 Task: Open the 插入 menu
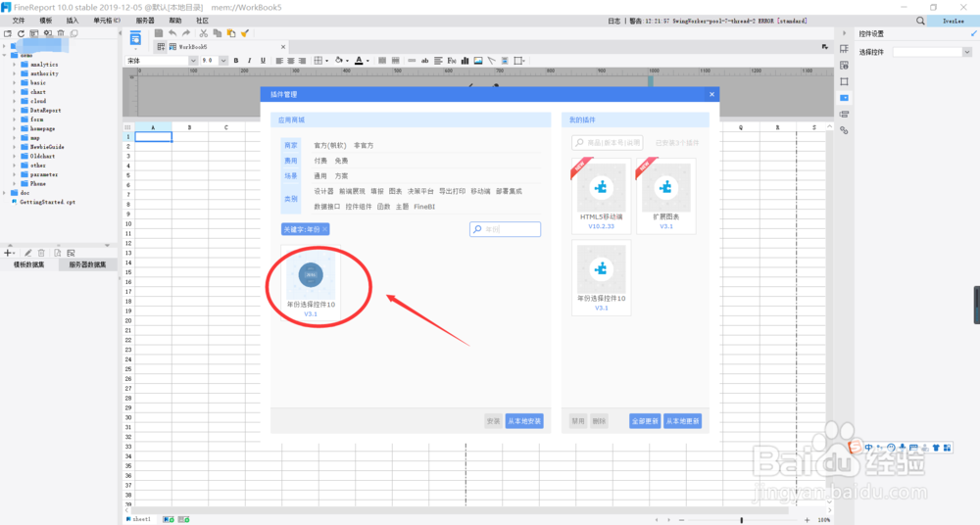pyautogui.click(x=73, y=21)
